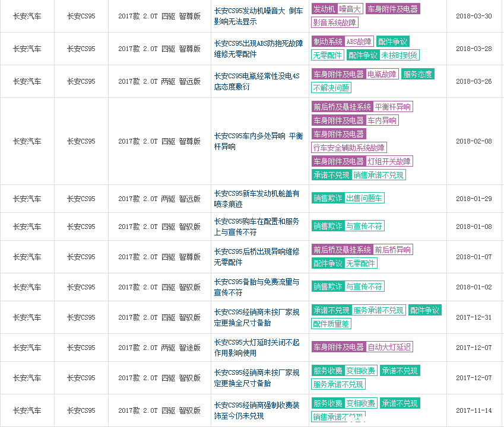Open the 备胎与免费流量与宣传不符 complaint

click(256, 287)
